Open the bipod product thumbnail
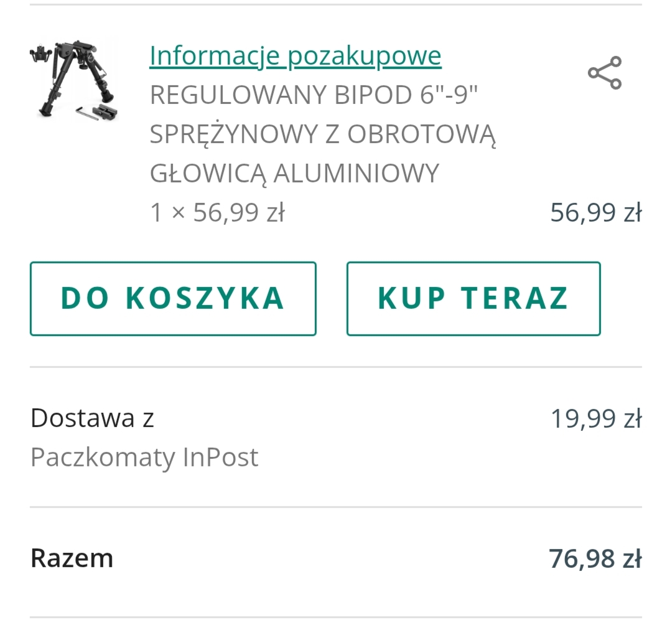Screen dimensions: 672x627 [x=73, y=80]
